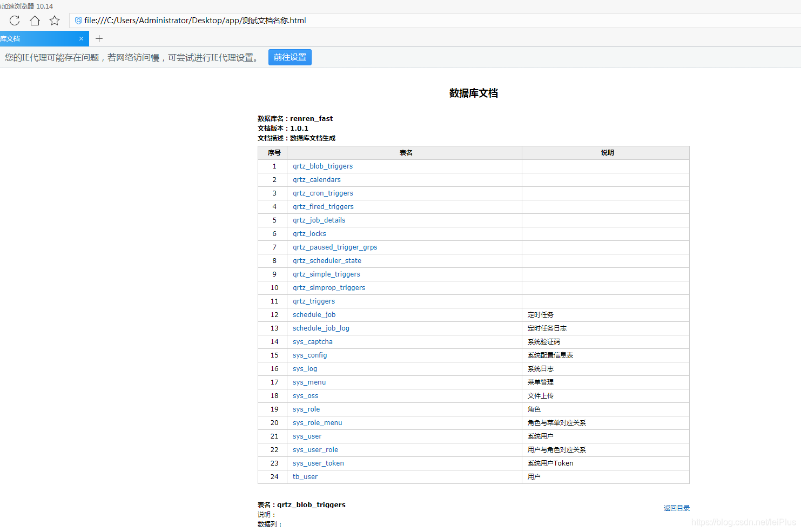Select the 库文档 browser tab
Viewport: 801px width, 532px height.
pyautogui.click(x=43, y=39)
